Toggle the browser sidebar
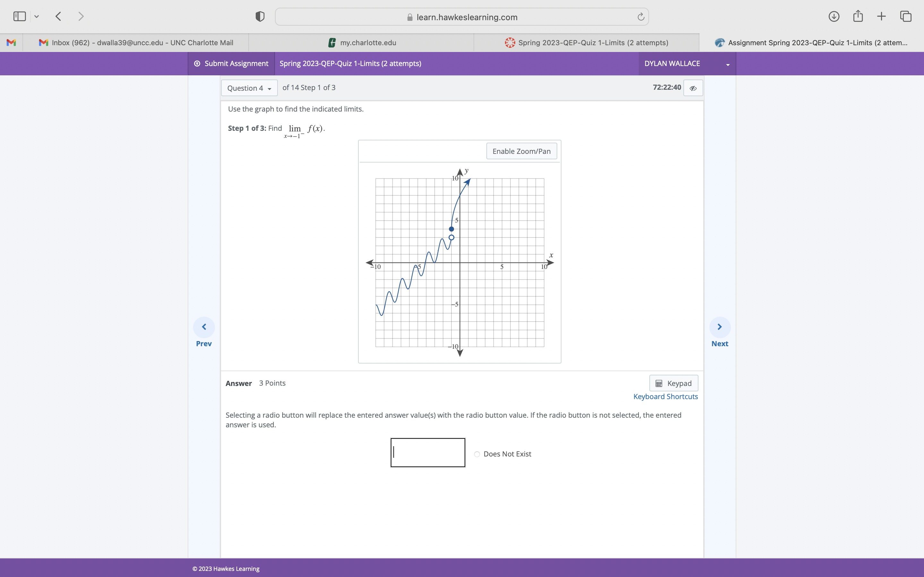 [x=19, y=16]
